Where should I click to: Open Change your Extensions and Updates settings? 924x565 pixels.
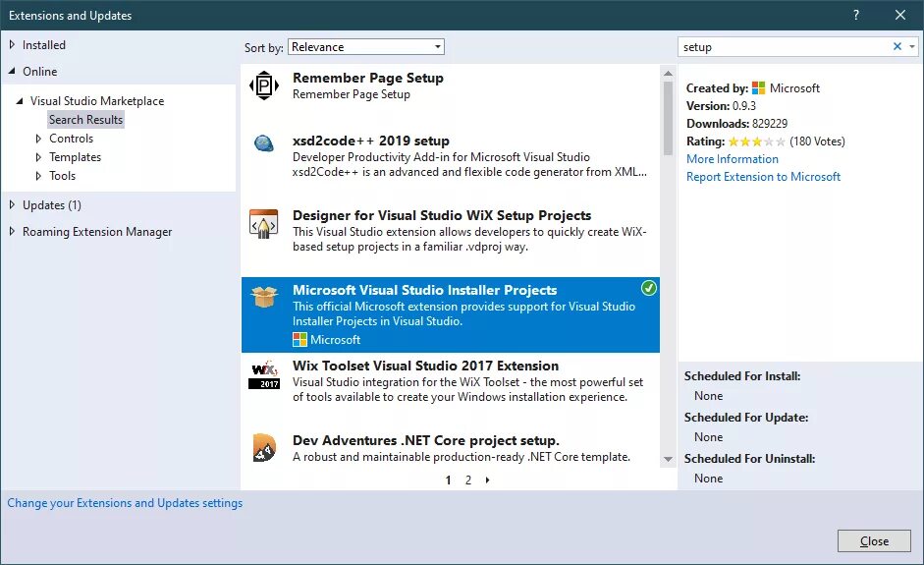point(125,503)
